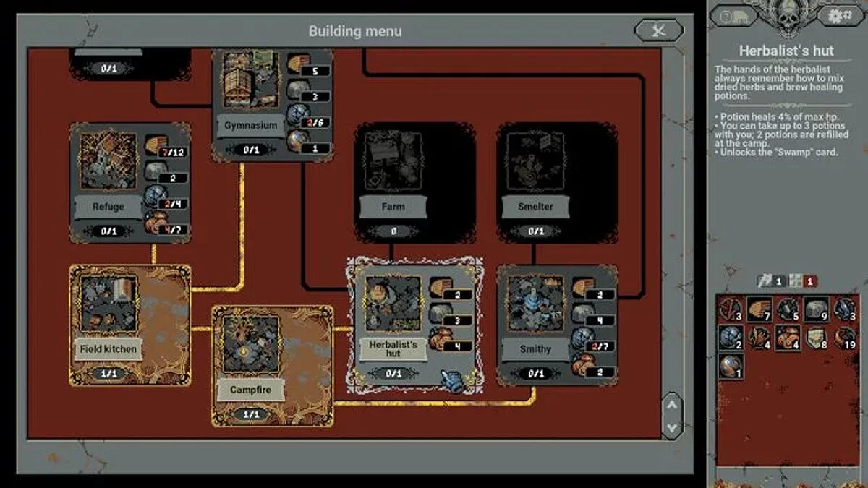Click the metal cost icon showing 2/7 on Smithy
Screen dimensions: 868x488
click(582, 339)
